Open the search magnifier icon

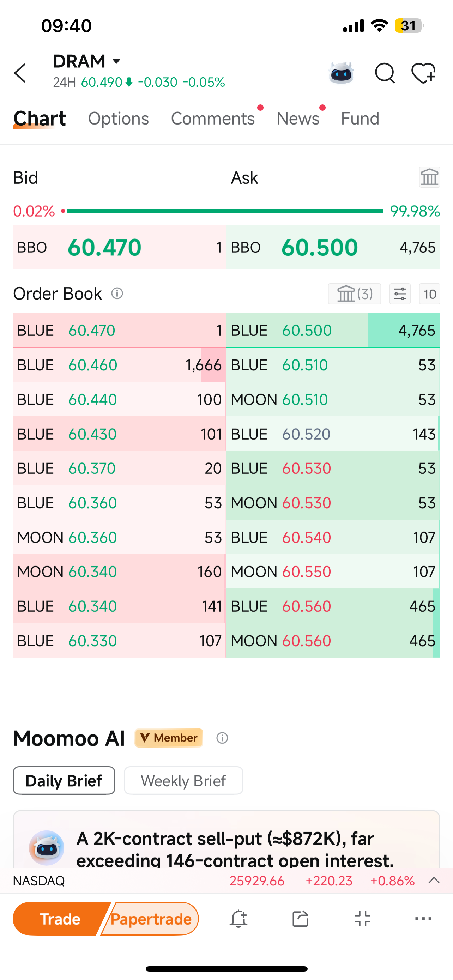click(x=385, y=73)
